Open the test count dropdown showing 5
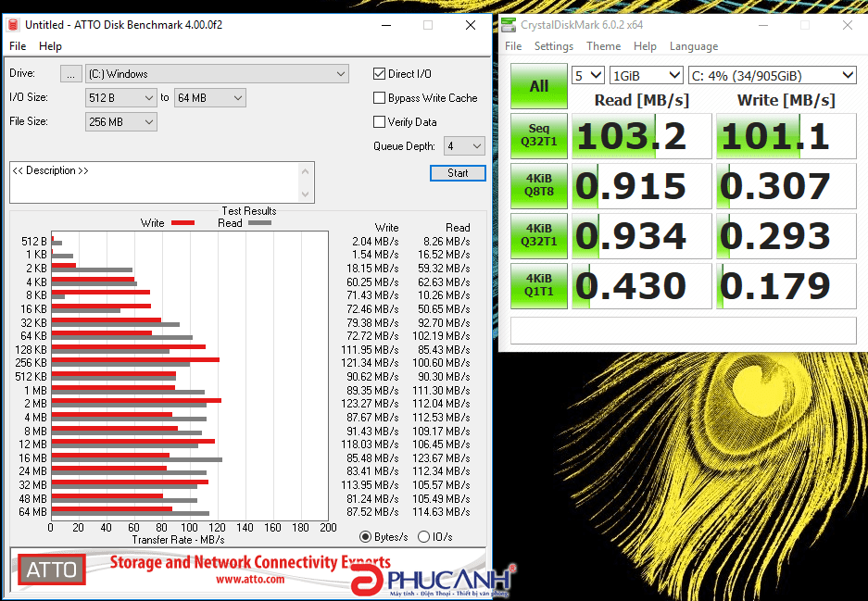 click(x=588, y=76)
